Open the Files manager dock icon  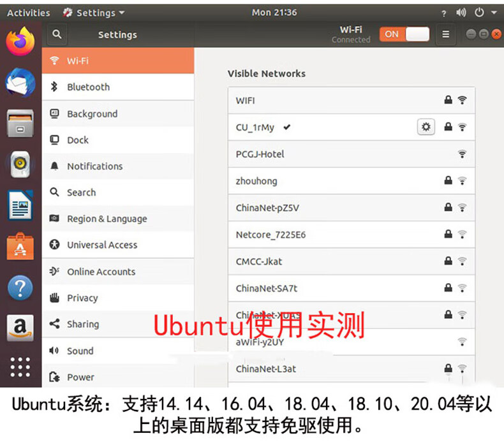pyautogui.click(x=20, y=123)
